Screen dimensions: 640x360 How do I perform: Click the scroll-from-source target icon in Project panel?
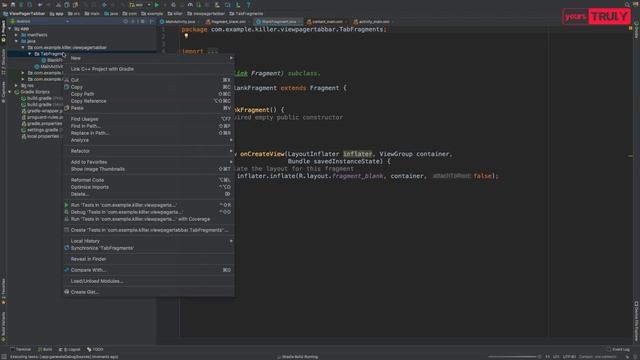[125, 21]
